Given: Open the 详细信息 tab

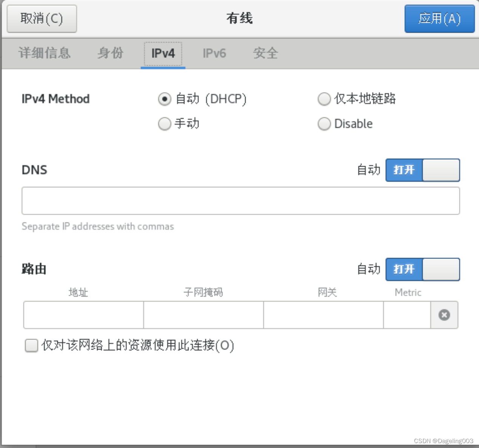Looking at the screenshot, I should (45, 53).
